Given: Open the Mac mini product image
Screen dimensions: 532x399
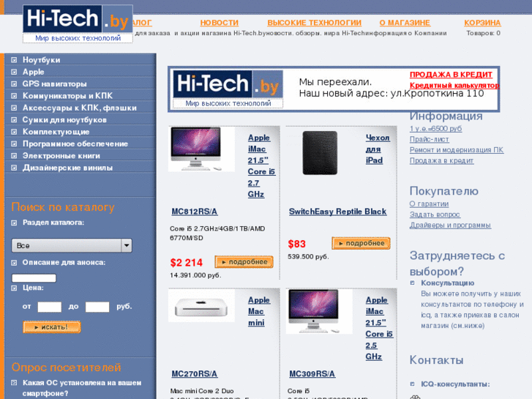Looking at the screenshot, I should pyautogui.click(x=201, y=305).
